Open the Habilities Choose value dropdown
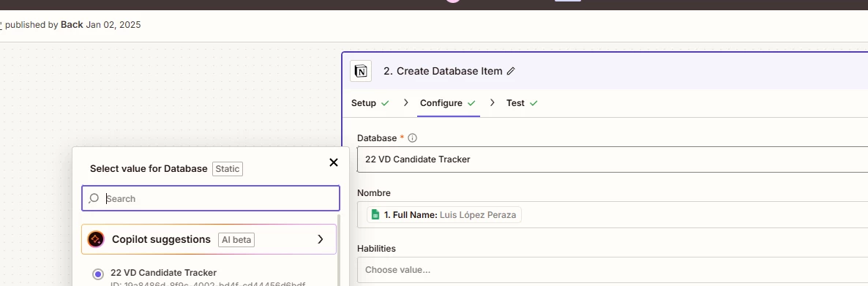 click(x=613, y=270)
